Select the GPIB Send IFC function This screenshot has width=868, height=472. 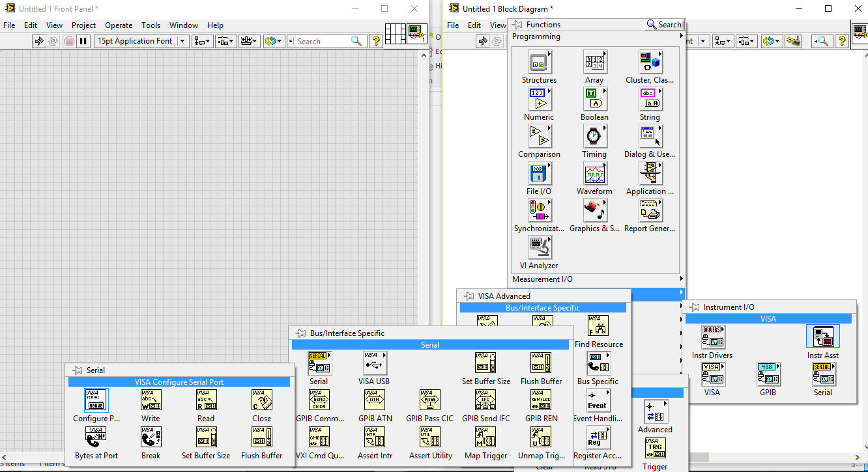(485, 400)
